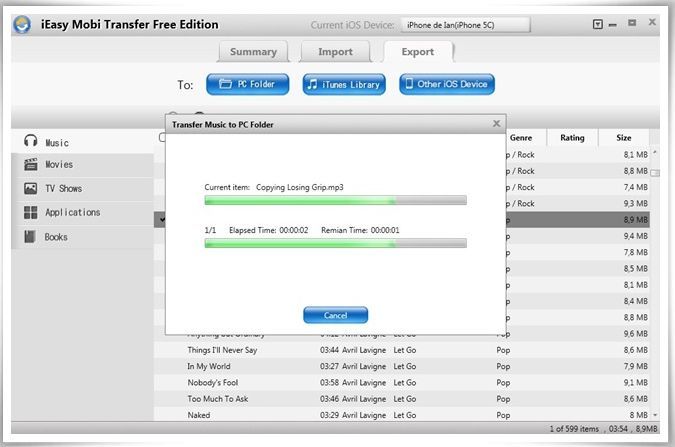Select the TV Shows picture icon
The height and width of the screenshot is (447, 675).
coord(31,188)
